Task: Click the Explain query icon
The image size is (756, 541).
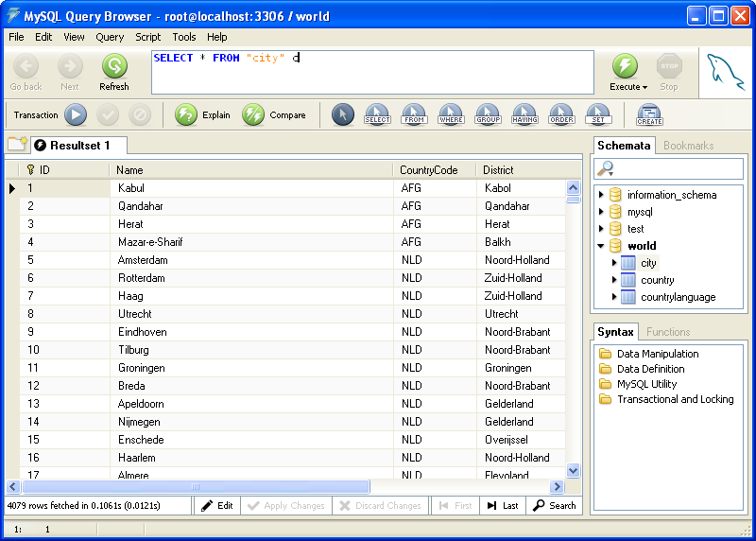Action: pyautogui.click(x=186, y=115)
